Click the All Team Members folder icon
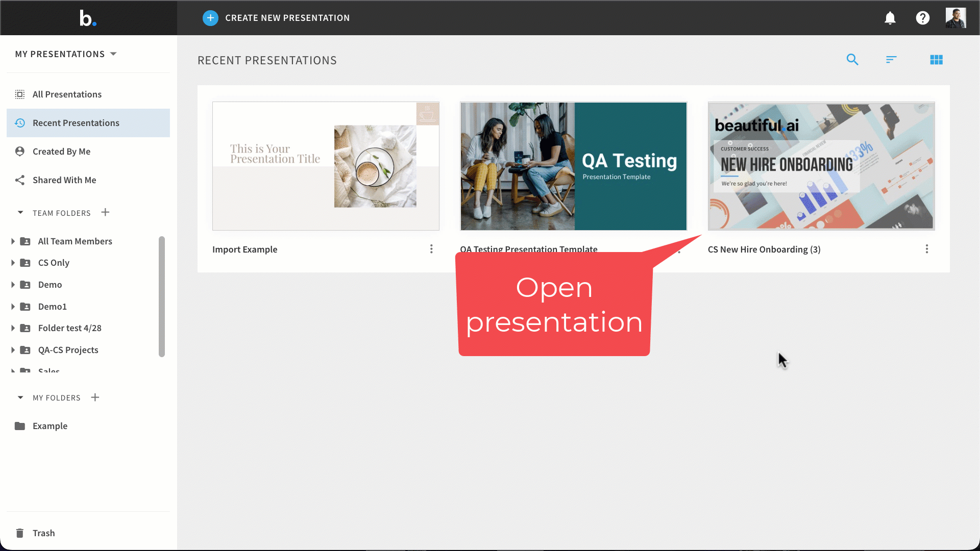980x551 pixels. coord(25,241)
